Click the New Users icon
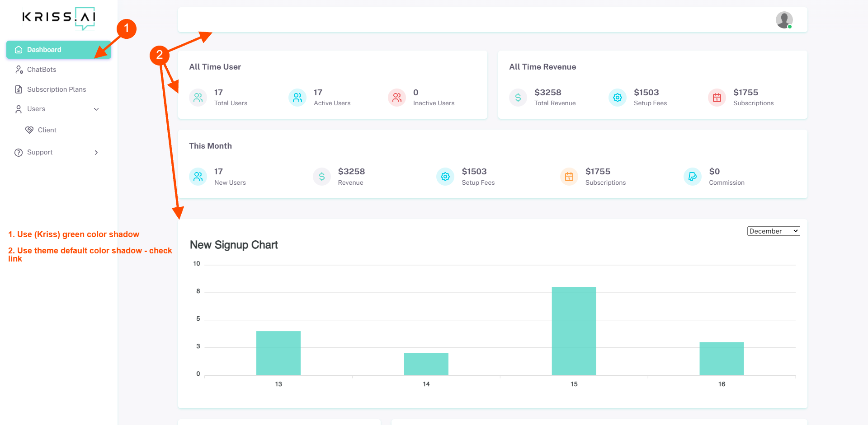 tap(198, 177)
